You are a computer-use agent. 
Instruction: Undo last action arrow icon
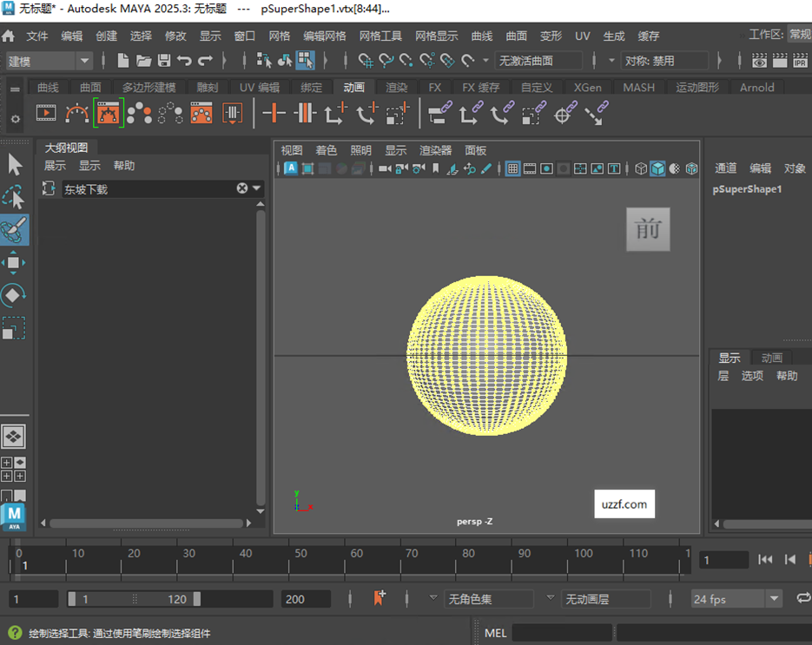pyautogui.click(x=184, y=61)
